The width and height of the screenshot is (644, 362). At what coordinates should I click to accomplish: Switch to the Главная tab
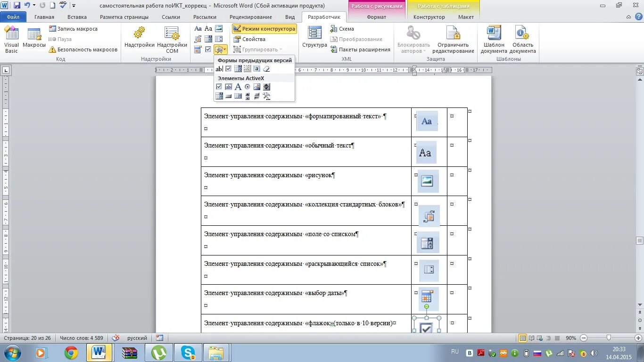(44, 17)
